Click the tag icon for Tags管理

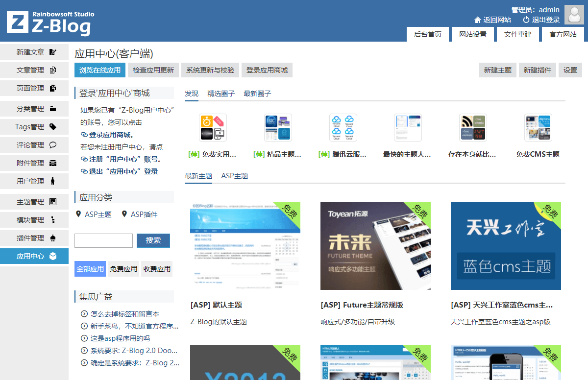53,127
